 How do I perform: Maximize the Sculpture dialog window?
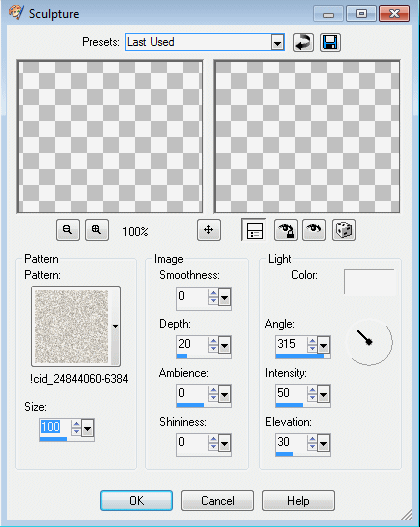click(362, 14)
